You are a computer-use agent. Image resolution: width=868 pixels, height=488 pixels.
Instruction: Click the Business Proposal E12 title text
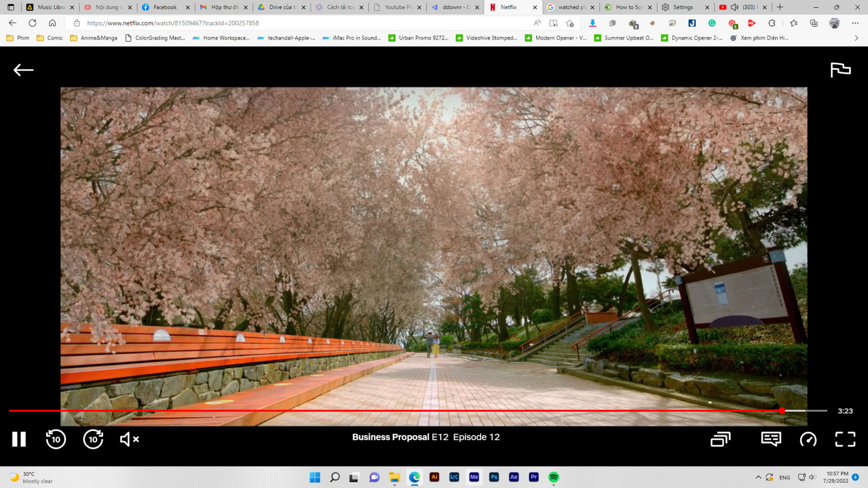coord(426,437)
